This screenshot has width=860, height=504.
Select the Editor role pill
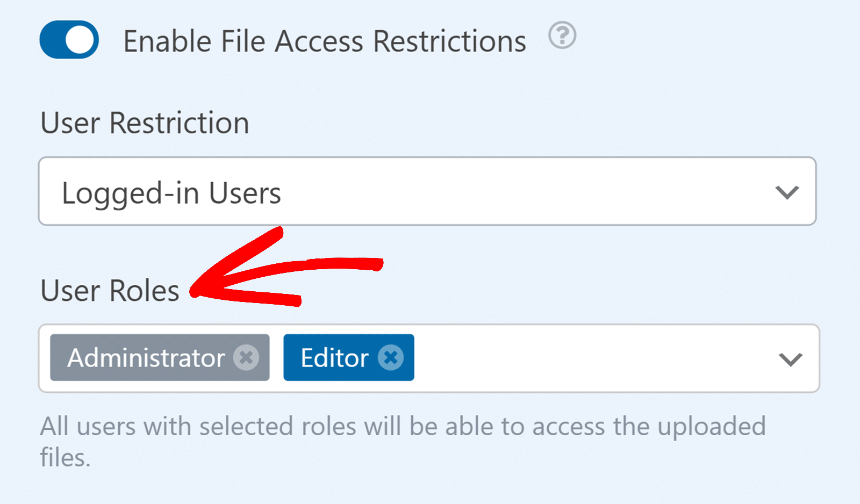pyautogui.click(x=333, y=357)
